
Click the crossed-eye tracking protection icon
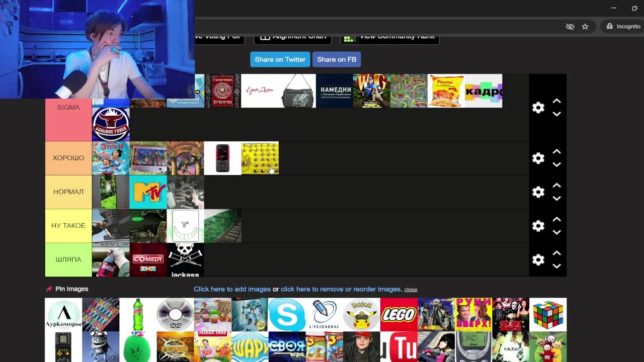(x=570, y=27)
